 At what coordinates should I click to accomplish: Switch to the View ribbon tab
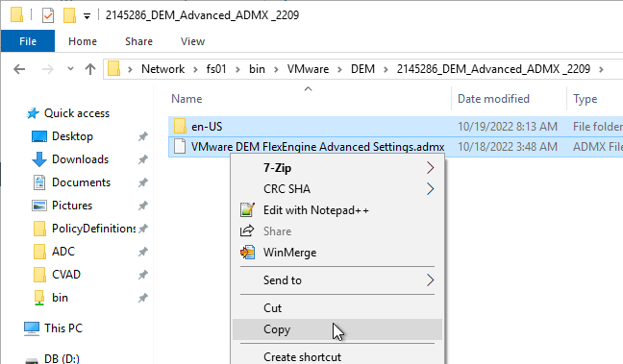[x=192, y=41]
